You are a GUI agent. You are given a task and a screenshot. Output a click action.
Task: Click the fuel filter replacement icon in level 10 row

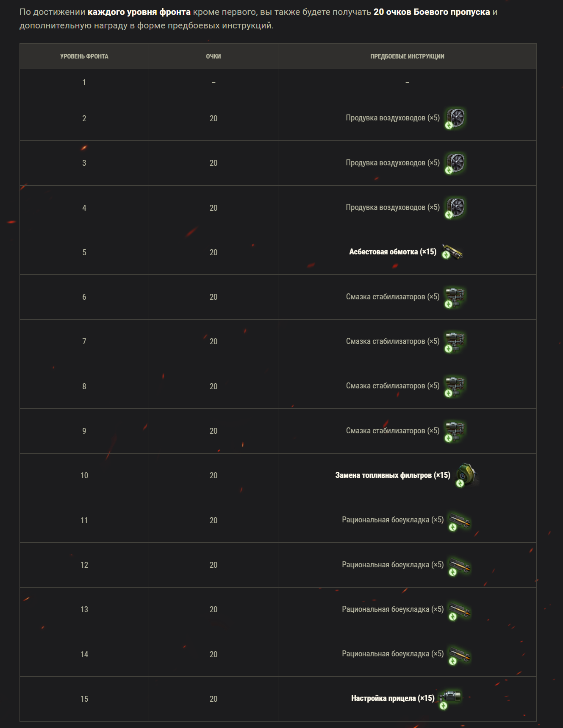click(467, 475)
